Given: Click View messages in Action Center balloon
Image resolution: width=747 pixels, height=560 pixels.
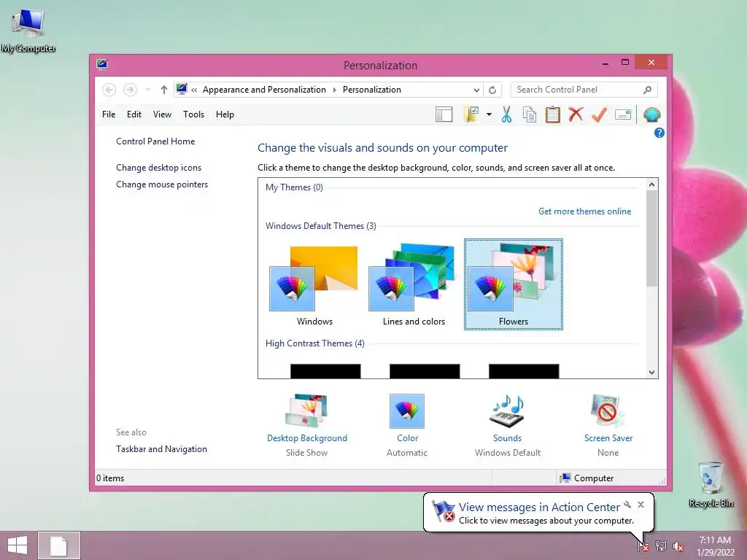Looking at the screenshot, I should [x=539, y=507].
